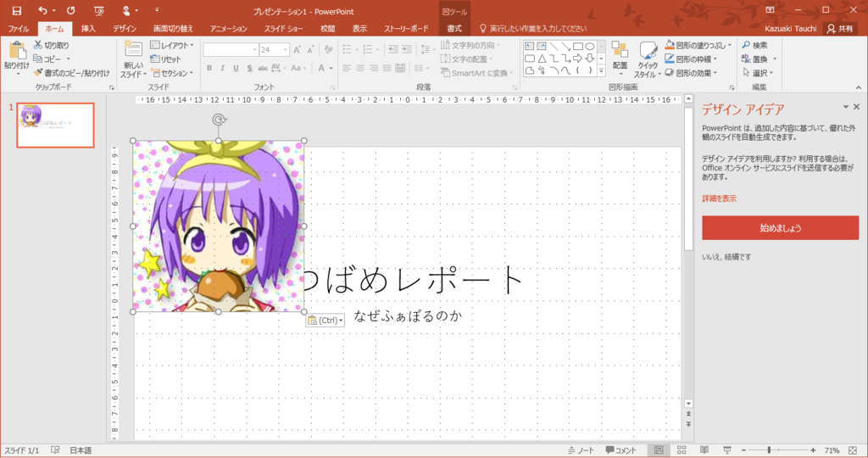This screenshot has width=868, height=458.
Task: Switch to Insert (挿入) tab
Action: pos(88,28)
